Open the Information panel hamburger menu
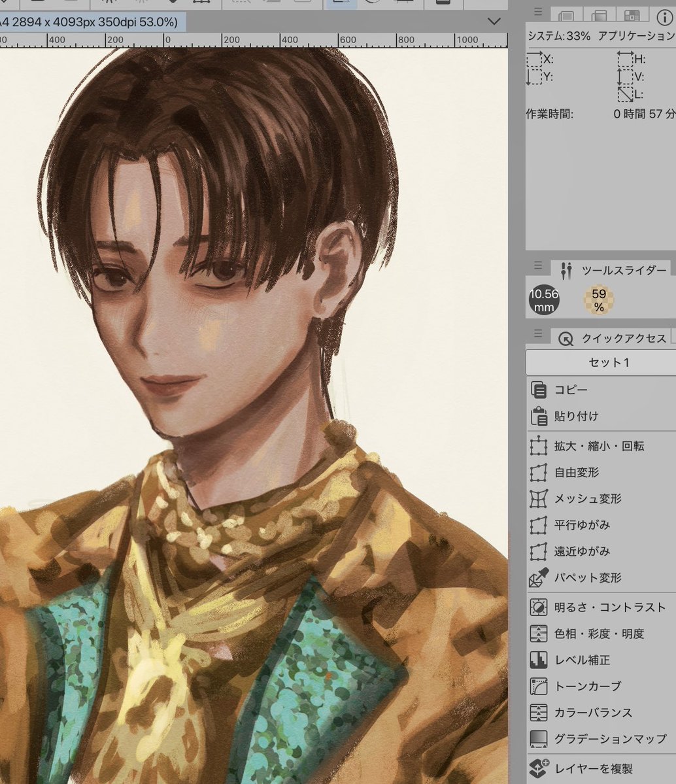676x784 pixels. pyautogui.click(x=538, y=12)
